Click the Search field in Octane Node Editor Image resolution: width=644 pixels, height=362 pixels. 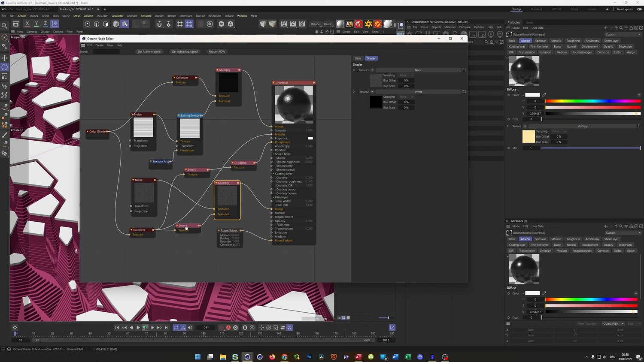click(x=106, y=51)
